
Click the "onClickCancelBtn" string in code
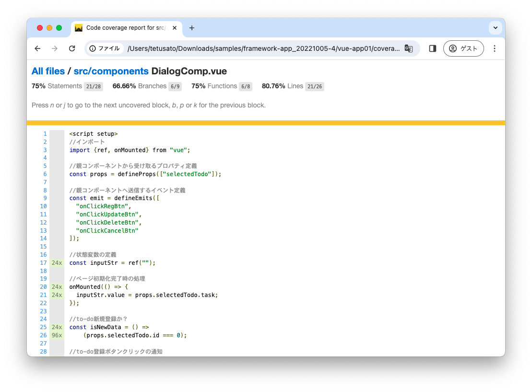pos(107,230)
